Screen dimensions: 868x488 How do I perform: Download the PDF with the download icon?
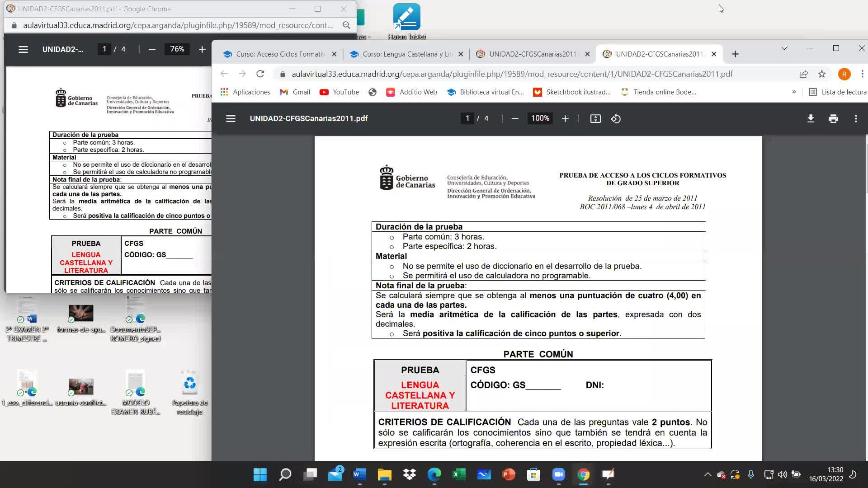(811, 118)
